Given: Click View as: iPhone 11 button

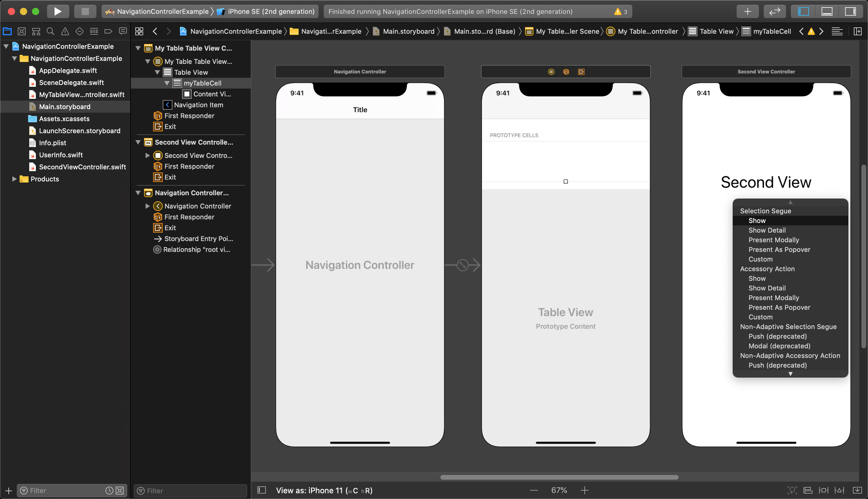Looking at the screenshot, I should [324, 491].
